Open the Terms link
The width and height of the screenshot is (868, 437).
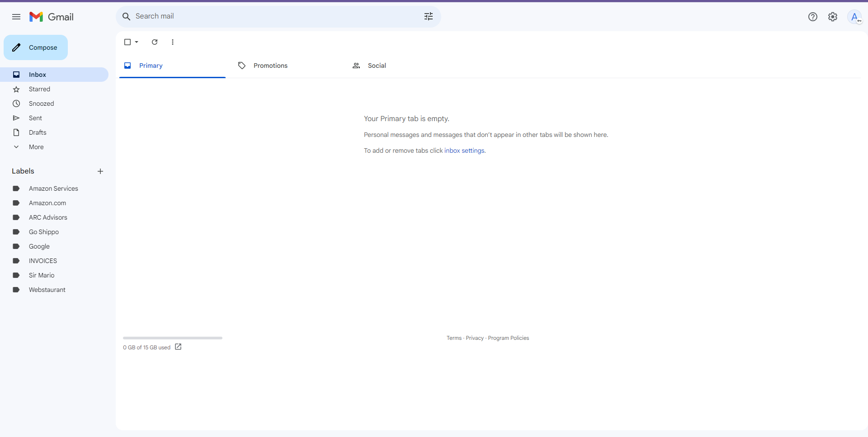[454, 338]
